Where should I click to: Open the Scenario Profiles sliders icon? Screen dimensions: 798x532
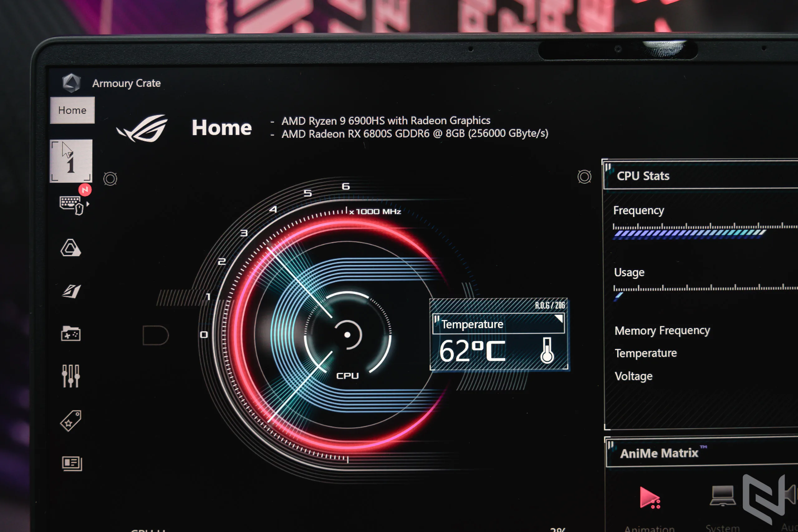pos(71,376)
